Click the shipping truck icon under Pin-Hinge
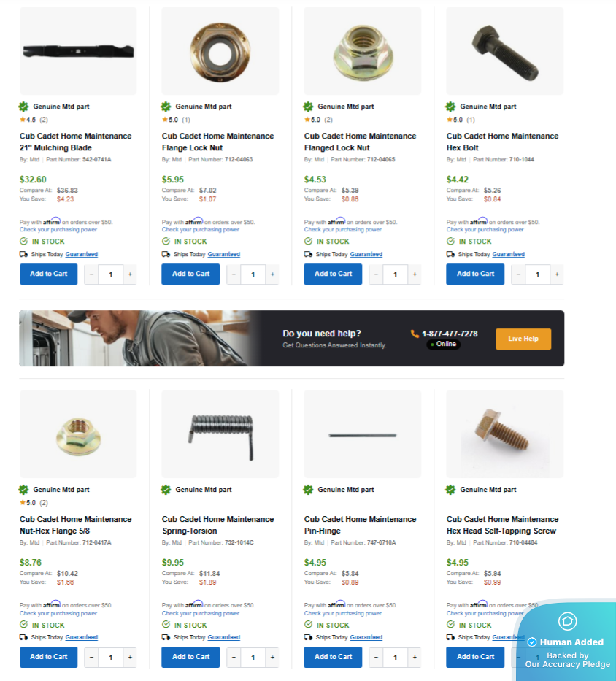This screenshot has height=681, width=616. (308, 637)
